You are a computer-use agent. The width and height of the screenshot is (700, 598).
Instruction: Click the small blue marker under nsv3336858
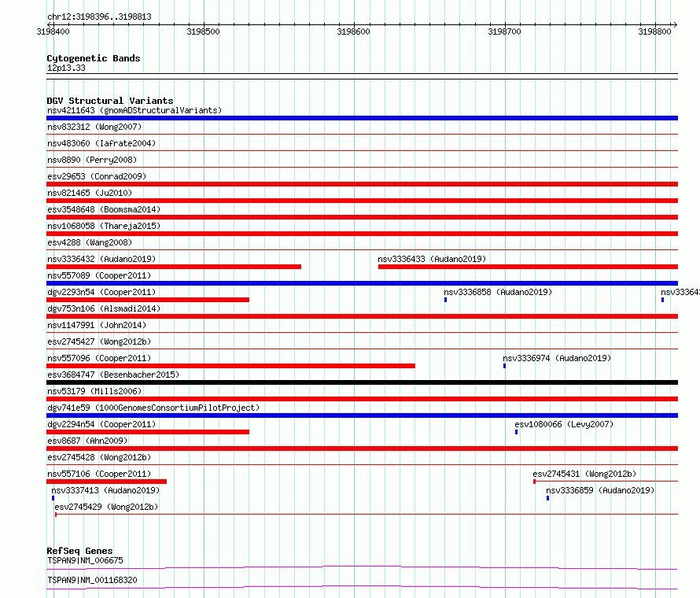click(x=445, y=300)
